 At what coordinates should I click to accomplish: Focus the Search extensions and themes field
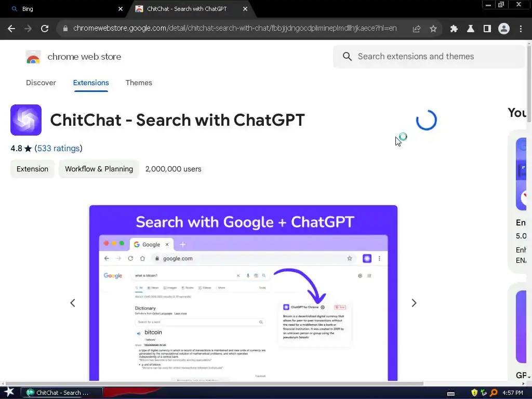[429, 56]
